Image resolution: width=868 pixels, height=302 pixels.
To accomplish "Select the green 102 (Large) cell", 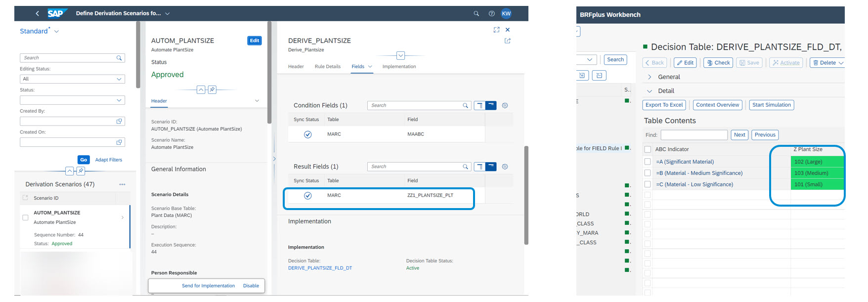I will click(x=817, y=162).
